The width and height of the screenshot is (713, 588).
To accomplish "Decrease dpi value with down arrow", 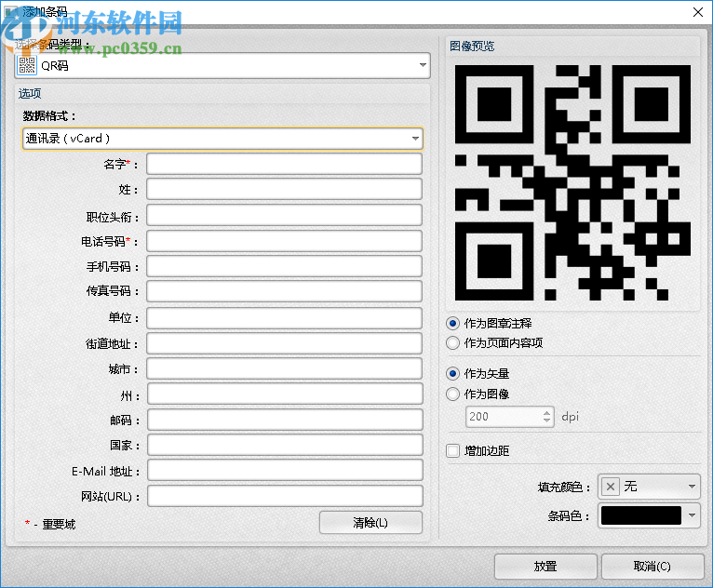I will pyautogui.click(x=546, y=421).
